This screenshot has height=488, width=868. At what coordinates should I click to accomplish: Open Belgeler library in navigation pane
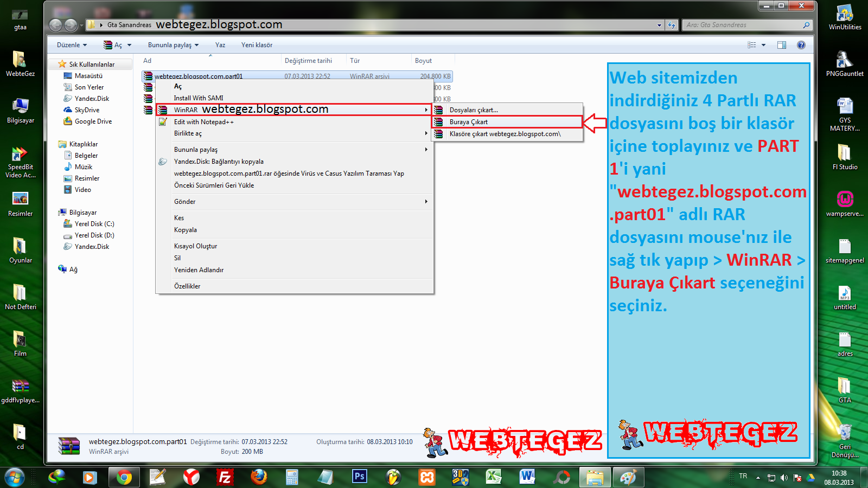(86, 156)
